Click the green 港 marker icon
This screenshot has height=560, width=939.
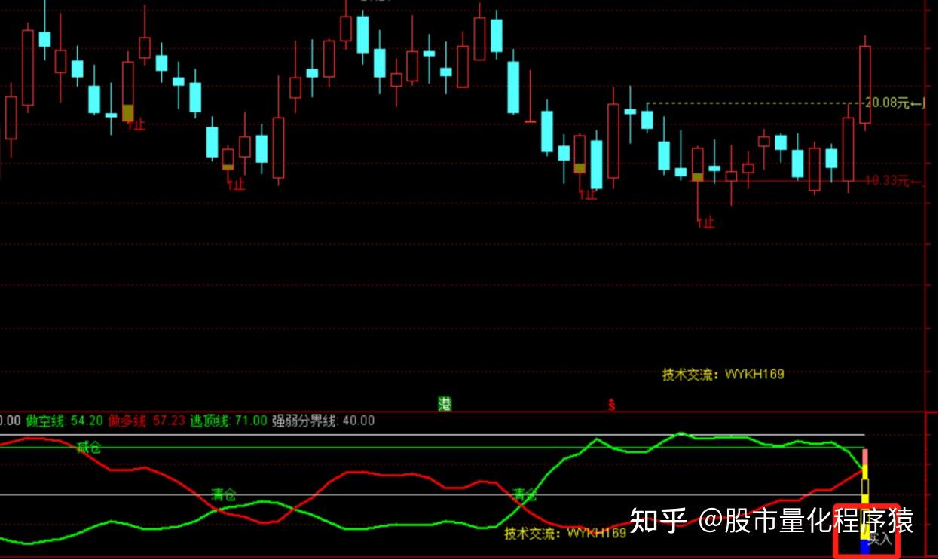[445, 404]
